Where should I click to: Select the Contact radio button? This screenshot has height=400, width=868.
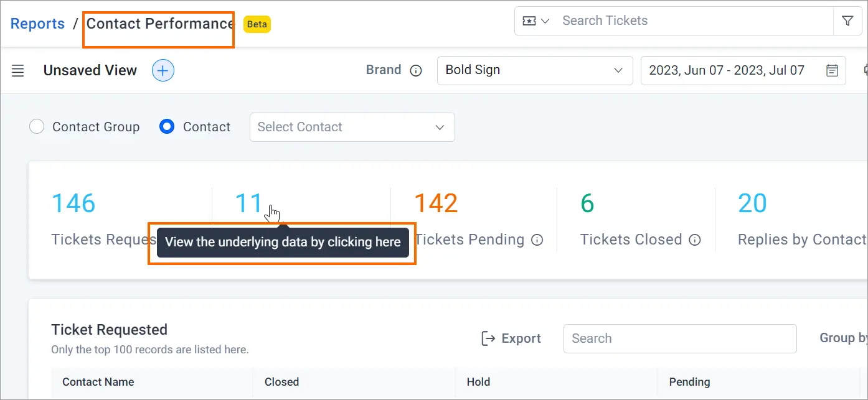pyautogui.click(x=167, y=127)
